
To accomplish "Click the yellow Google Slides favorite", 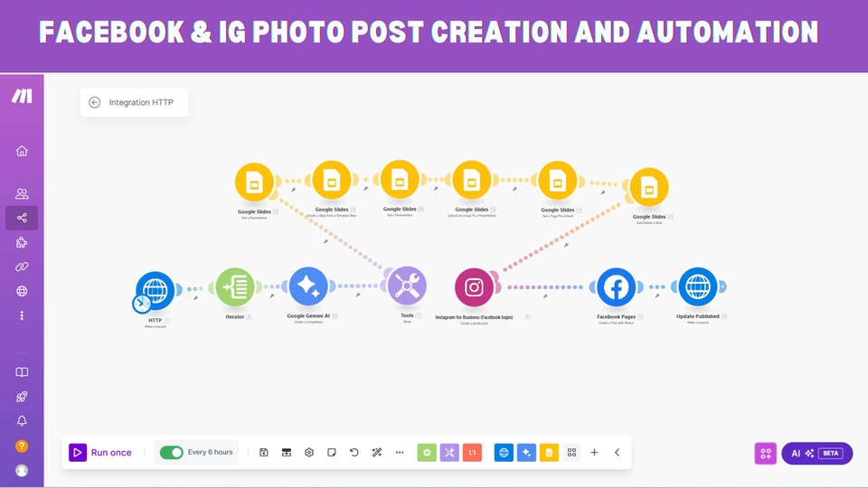I will pos(549,452).
